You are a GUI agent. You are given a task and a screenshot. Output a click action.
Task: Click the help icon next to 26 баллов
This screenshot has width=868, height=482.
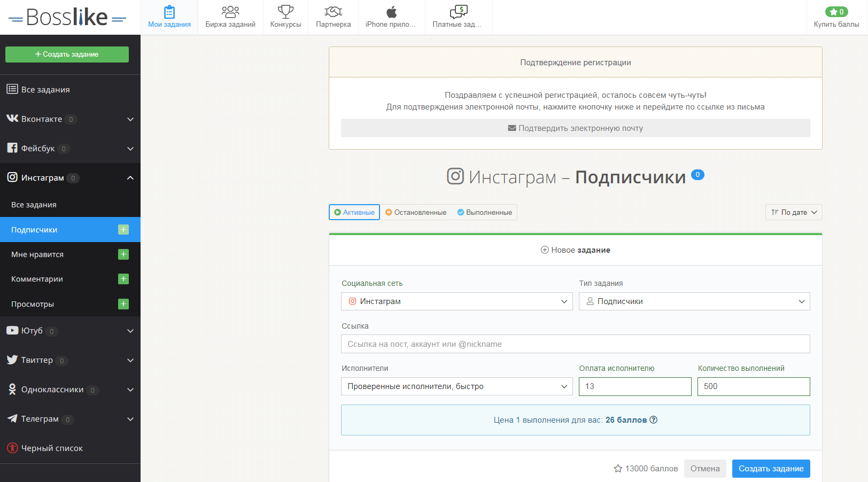click(653, 420)
